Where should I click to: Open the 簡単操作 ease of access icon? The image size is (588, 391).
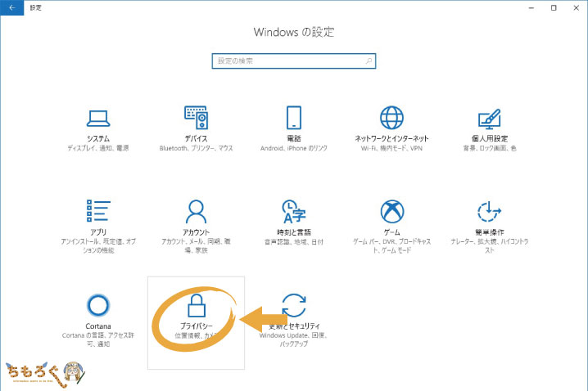pos(490,211)
